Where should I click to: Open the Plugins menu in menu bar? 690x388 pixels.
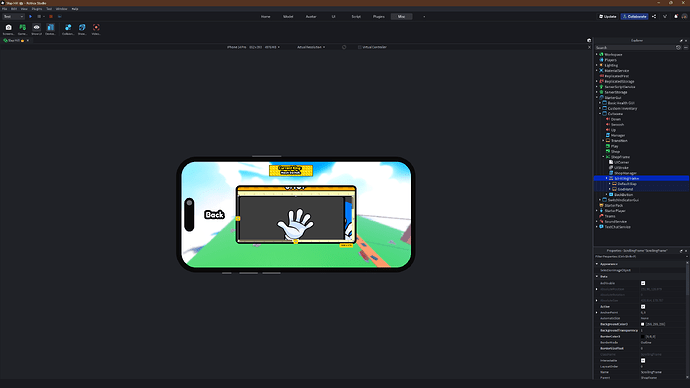coord(37,9)
